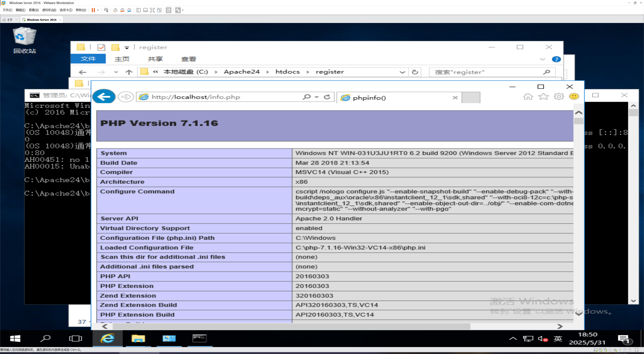This screenshot has height=354, width=644.
Task: Open Windows Start menu
Action: pyautogui.click(x=15, y=339)
